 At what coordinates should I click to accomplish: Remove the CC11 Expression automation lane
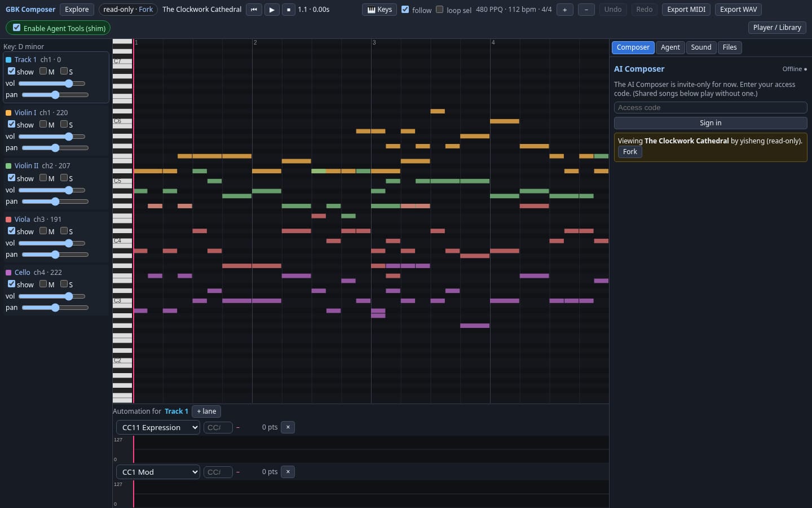[x=288, y=427]
